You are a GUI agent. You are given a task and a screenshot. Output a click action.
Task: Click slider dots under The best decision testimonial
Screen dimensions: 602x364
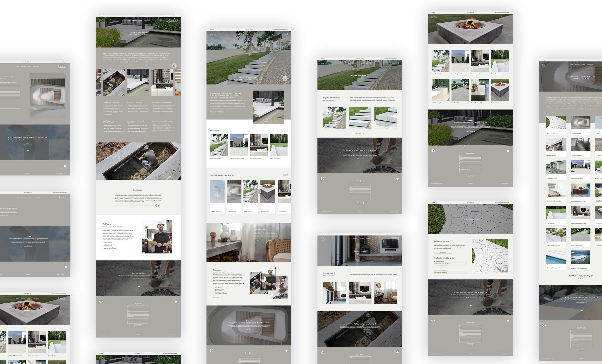coord(138,286)
